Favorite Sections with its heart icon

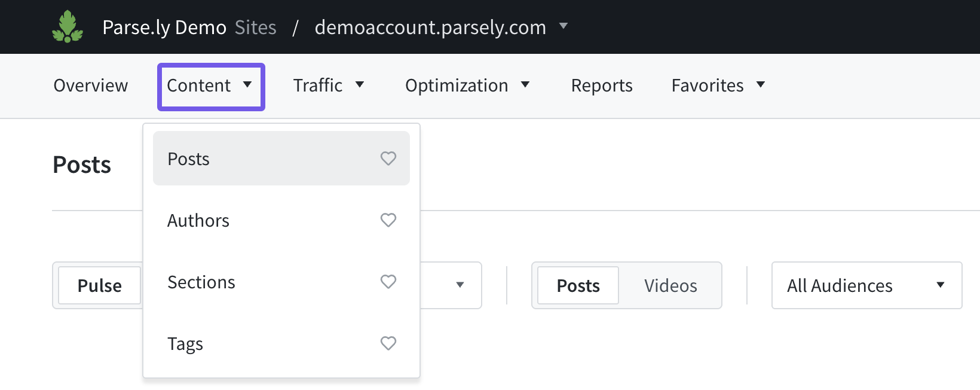point(388,282)
